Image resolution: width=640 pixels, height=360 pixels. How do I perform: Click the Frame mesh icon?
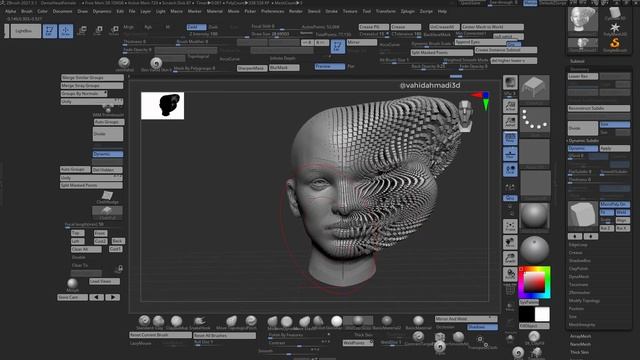point(510,226)
